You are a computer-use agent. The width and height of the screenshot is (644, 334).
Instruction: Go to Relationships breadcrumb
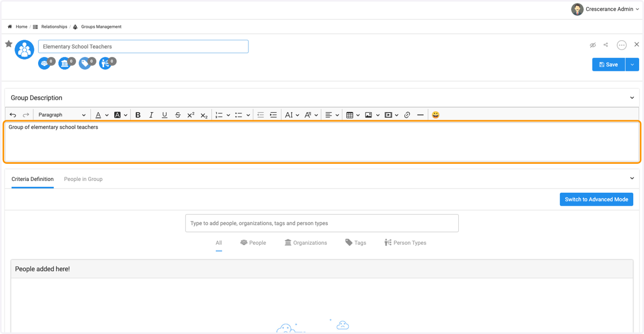tap(50, 26)
